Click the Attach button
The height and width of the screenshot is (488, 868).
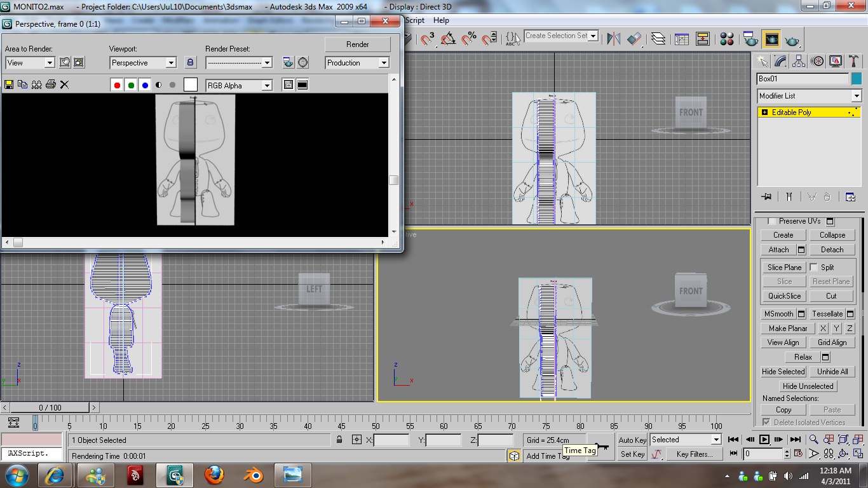(x=778, y=250)
